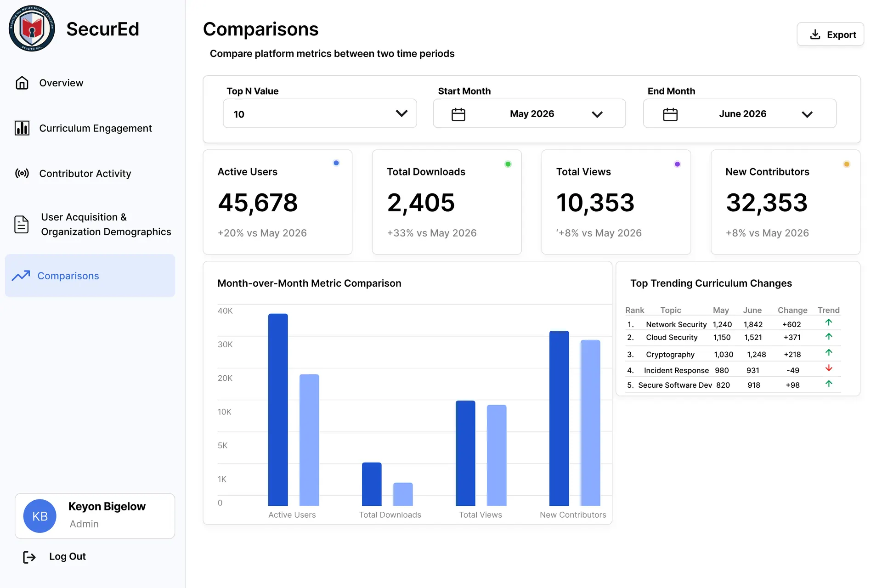Open User Acquisition & Organization Demographics

(x=106, y=224)
